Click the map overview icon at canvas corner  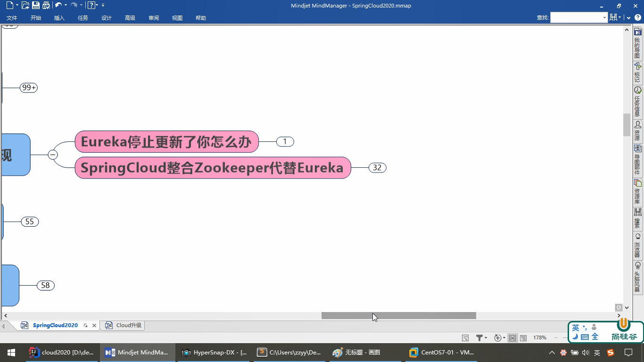point(619,307)
